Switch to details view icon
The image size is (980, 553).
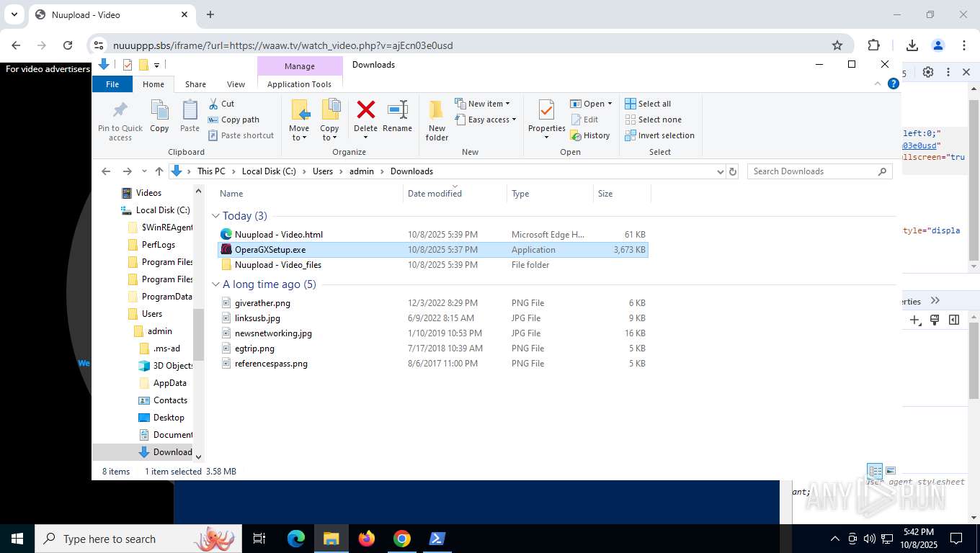(875, 472)
